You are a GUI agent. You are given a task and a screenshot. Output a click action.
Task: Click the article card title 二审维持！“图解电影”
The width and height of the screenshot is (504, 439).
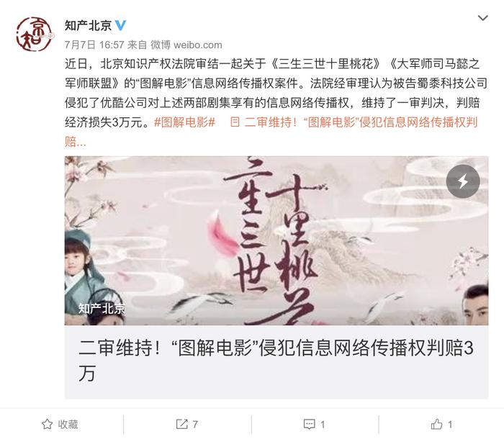276,361
